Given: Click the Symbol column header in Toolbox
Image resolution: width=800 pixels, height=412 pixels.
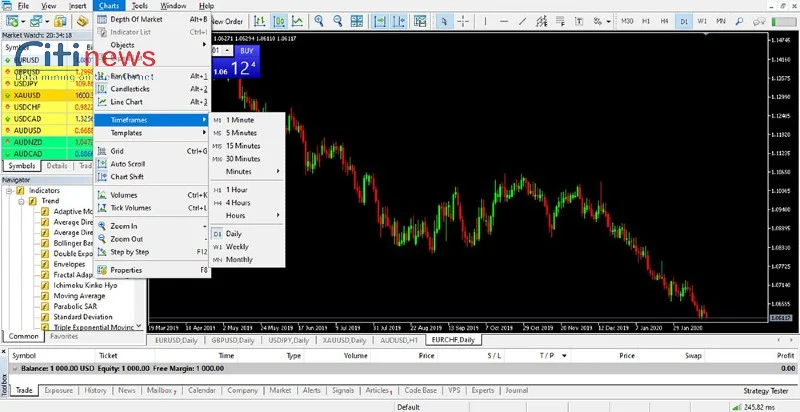Looking at the screenshot, I should click(x=23, y=356).
